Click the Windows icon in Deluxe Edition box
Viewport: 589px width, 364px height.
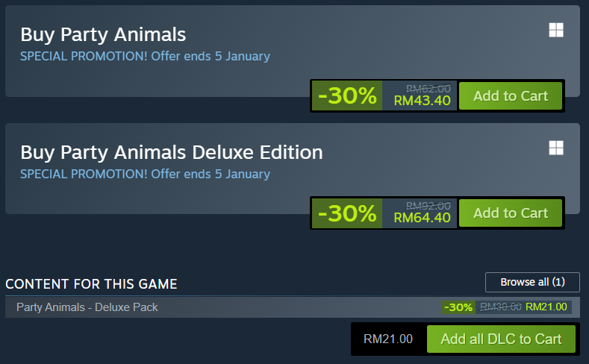coord(555,148)
